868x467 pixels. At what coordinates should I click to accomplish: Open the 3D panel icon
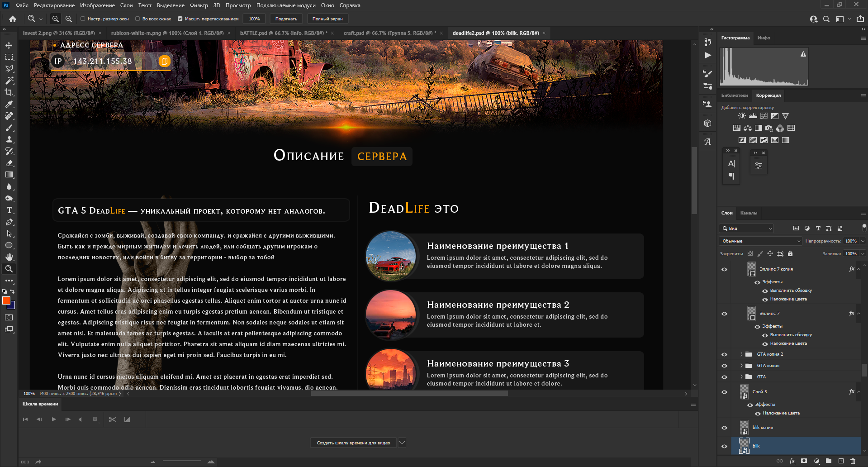coord(708,124)
